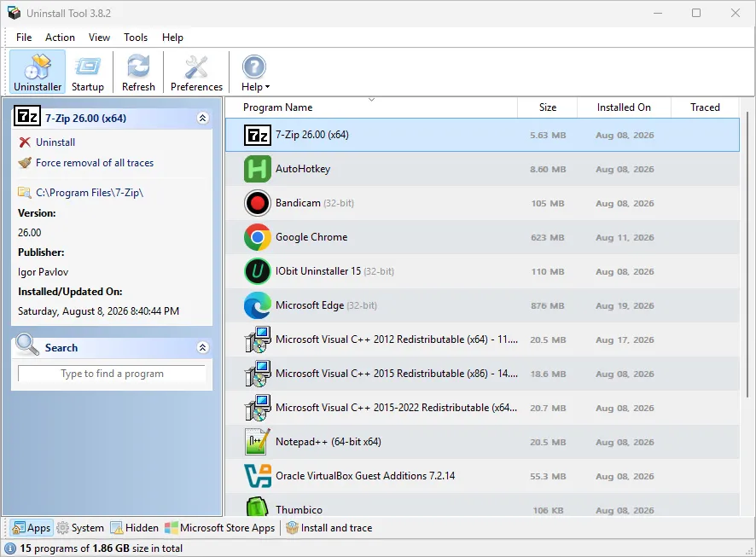
Task: Select the AutoHotkey program name
Action: 303,169
